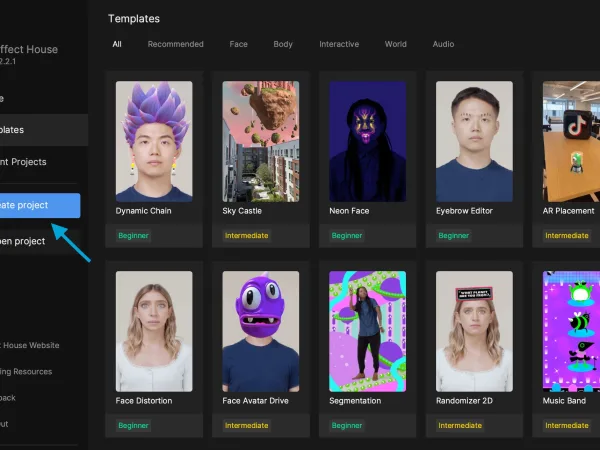Open the Sky Castle template thumbnail
The image size is (600, 450).
[x=261, y=141]
